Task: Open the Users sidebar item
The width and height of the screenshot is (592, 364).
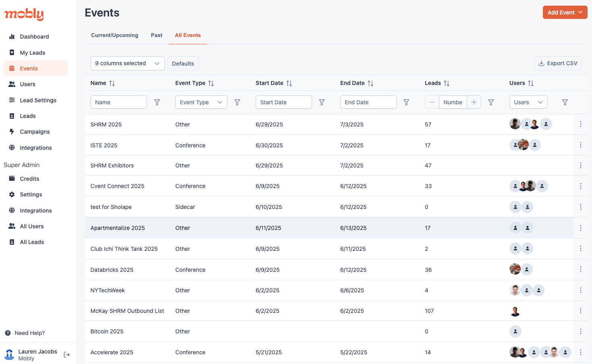Action: coord(36,84)
